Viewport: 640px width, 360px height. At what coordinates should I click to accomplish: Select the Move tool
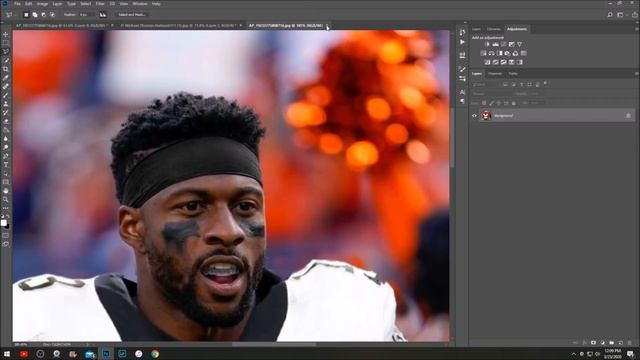point(6,34)
